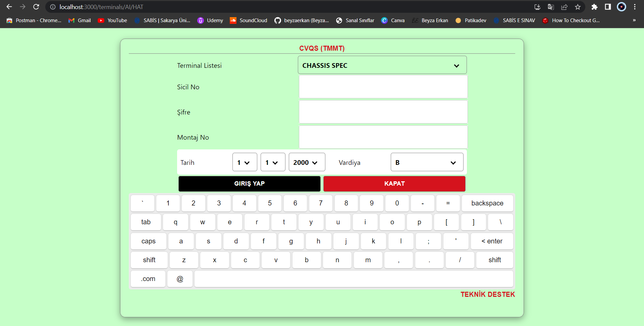
Task: Click the .com key
Action: pos(148,279)
